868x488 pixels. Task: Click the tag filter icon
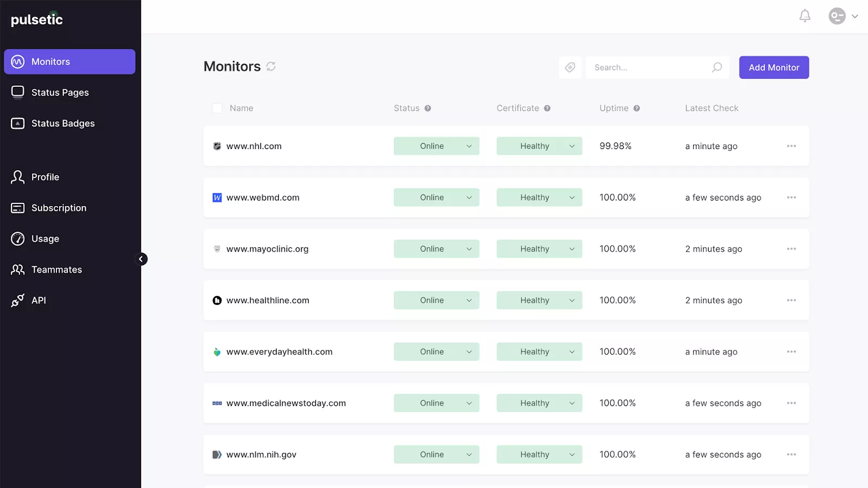coord(570,67)
